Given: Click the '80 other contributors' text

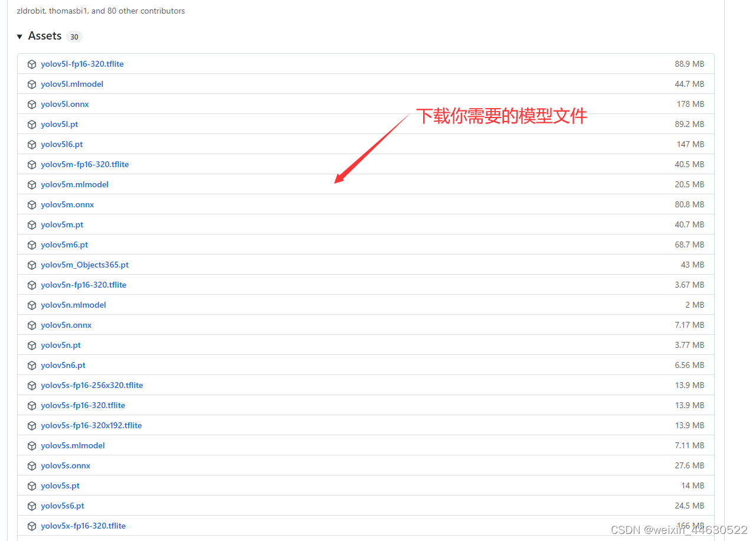Looking at the screenshot, I should coord(146,11).
